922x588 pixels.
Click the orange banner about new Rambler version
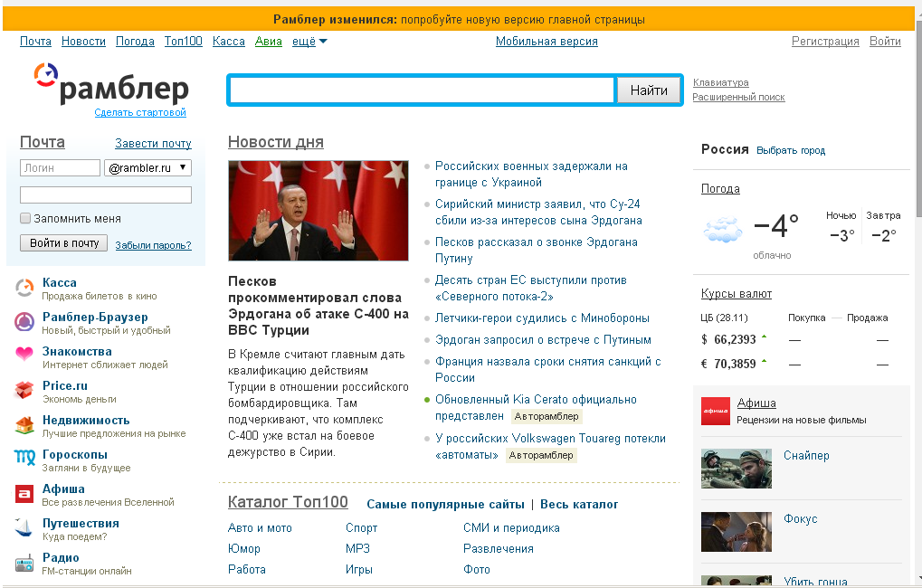tap(458, 19)
